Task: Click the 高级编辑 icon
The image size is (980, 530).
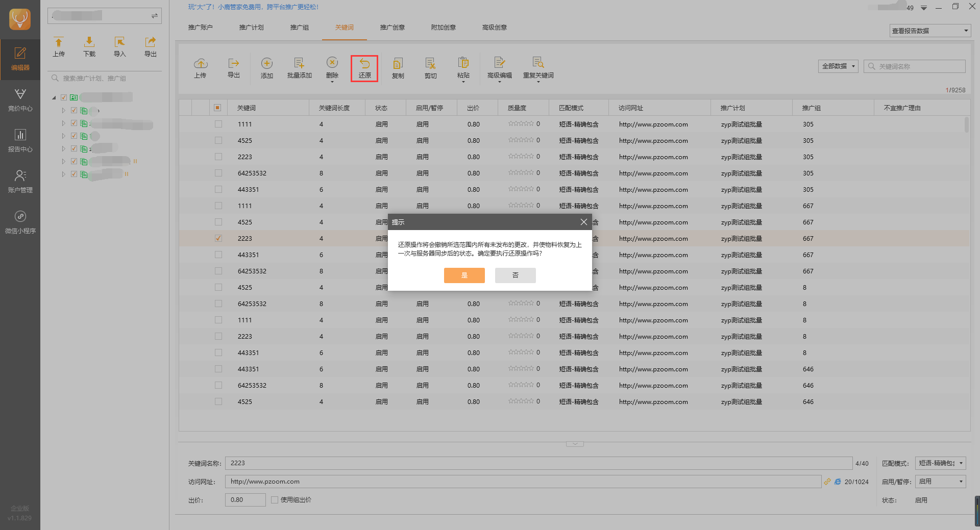Action: [499, 62]
